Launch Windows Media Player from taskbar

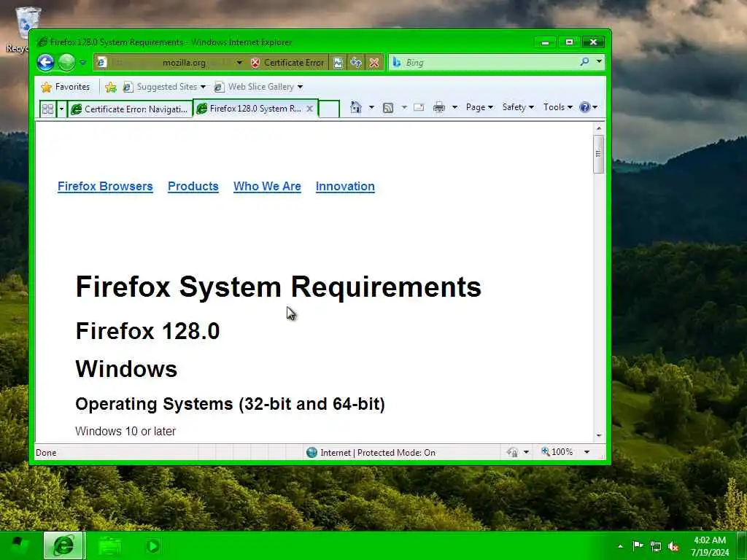point(153,545)
